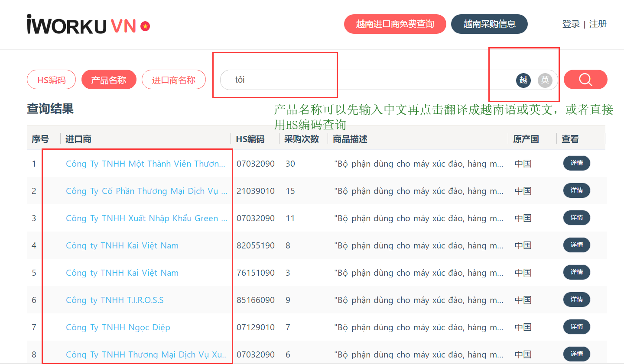
Task: Open Công ty TNHH Kai Việt Nam in row 5
Action: click(122, 273)
